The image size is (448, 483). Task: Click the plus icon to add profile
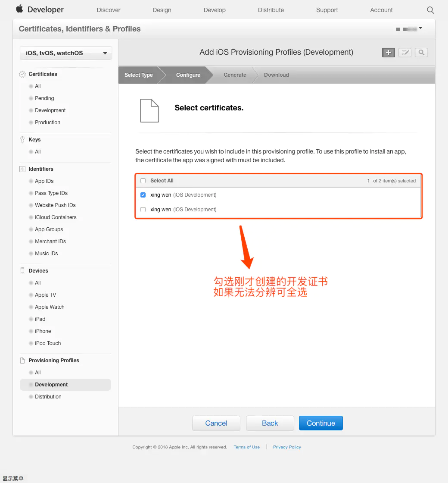pos(388,53)
